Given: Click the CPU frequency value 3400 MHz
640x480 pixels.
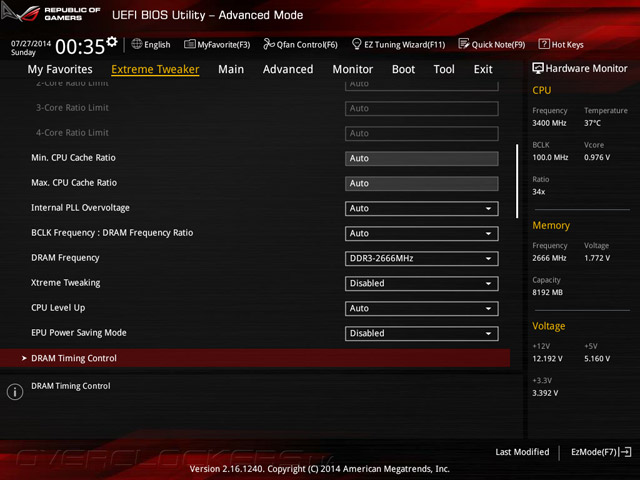Looking at the screenshot, I should (549, 123).
